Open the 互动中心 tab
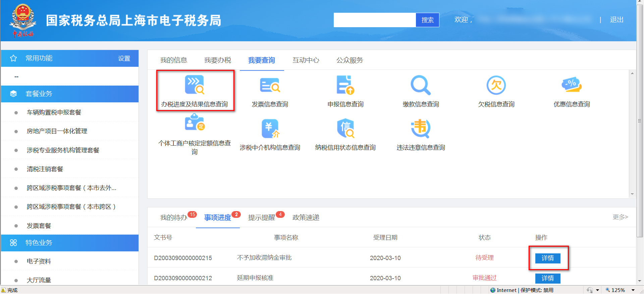644x294 pixels. pos(306,60)
